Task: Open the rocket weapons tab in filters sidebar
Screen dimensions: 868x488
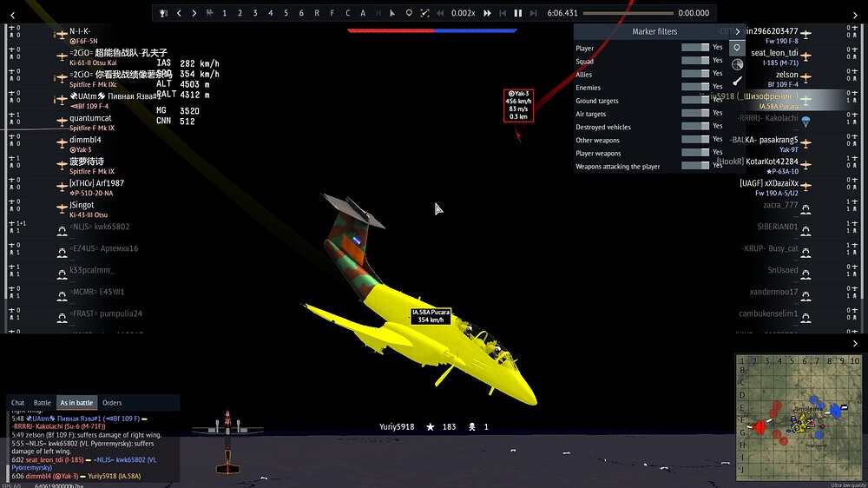Action: (x=737, y=81)
